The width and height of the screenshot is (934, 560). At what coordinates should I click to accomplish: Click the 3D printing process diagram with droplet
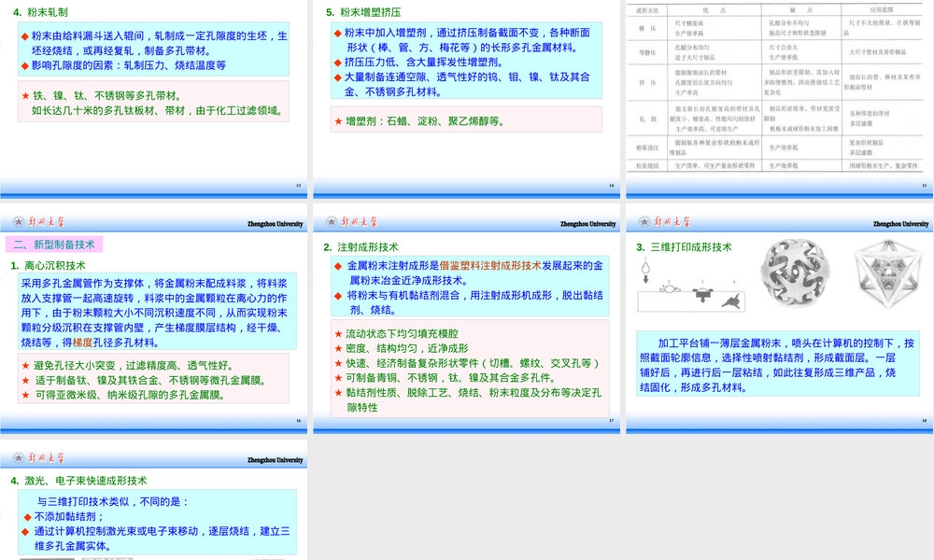(691, 285)
